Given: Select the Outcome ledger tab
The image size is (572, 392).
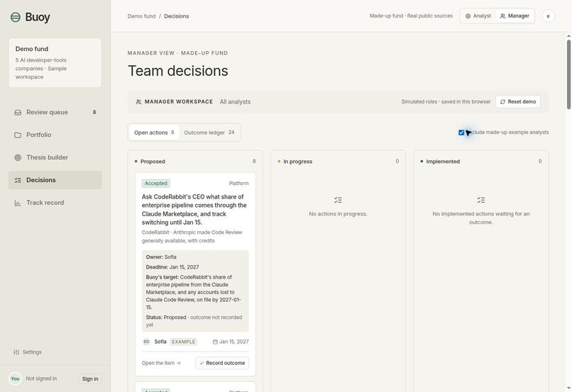Looking at the screenshot, I should (x=209, y=133).
